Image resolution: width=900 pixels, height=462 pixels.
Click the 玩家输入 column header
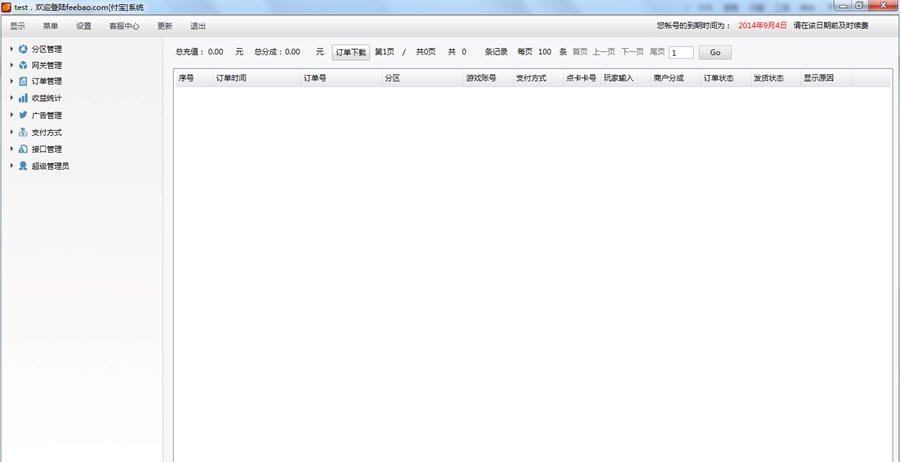click(x=626, y=78)
